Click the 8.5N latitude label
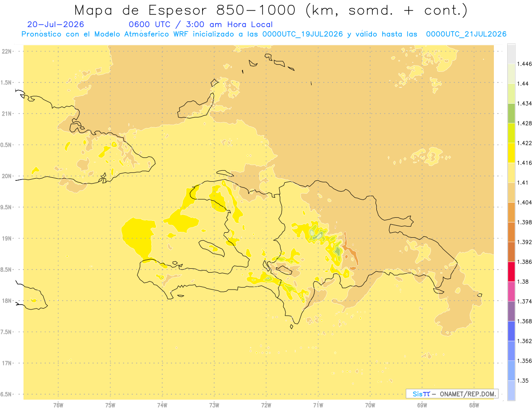 7,270
